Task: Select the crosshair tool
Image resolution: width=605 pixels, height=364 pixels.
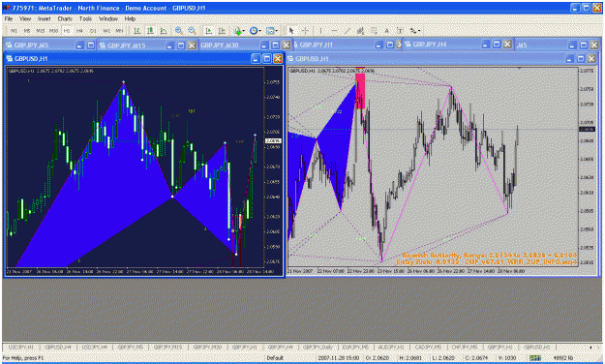Action: coord(305,31)
